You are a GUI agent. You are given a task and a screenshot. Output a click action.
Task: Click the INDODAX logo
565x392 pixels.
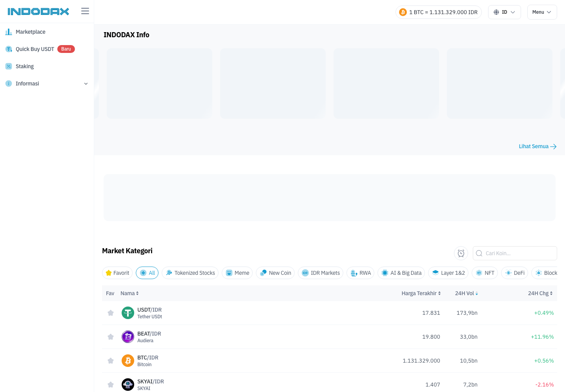(x=38, y=11)
